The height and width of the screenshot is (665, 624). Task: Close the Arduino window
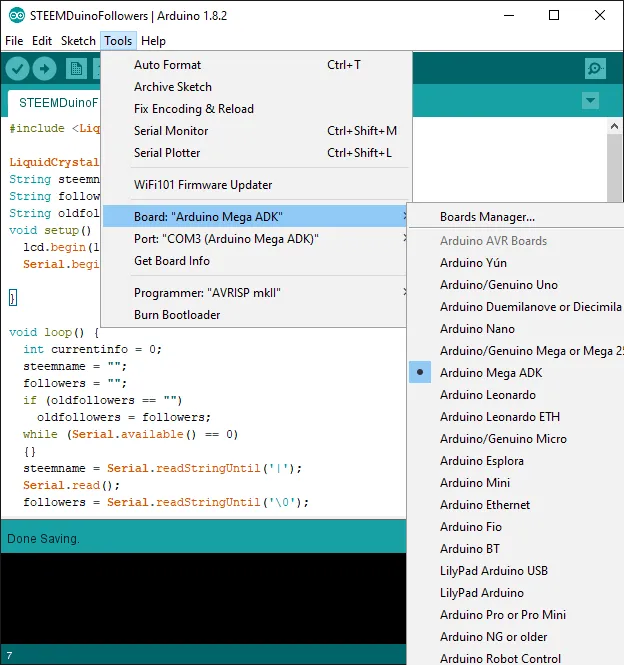599,16
